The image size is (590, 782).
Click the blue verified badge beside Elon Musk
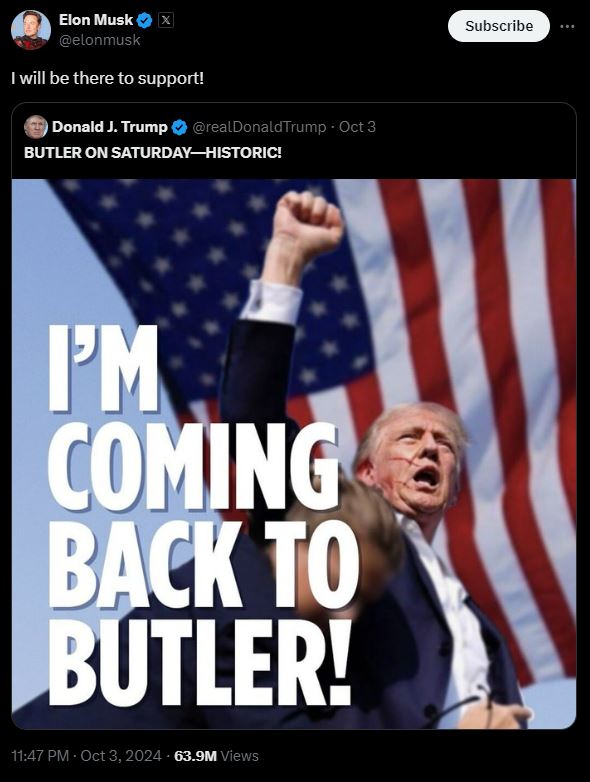(x=145, y=20)
